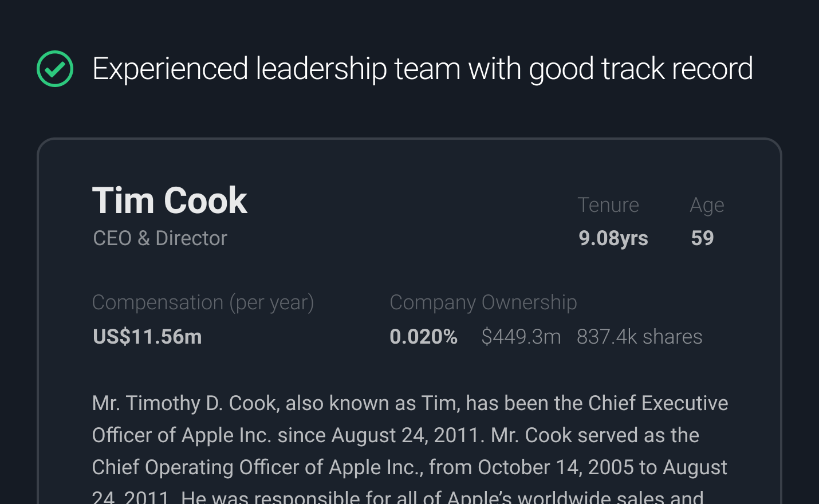The height and width of the screenshot is (504, 819).
Task: Click the age value 59
Action: [702, 238]
